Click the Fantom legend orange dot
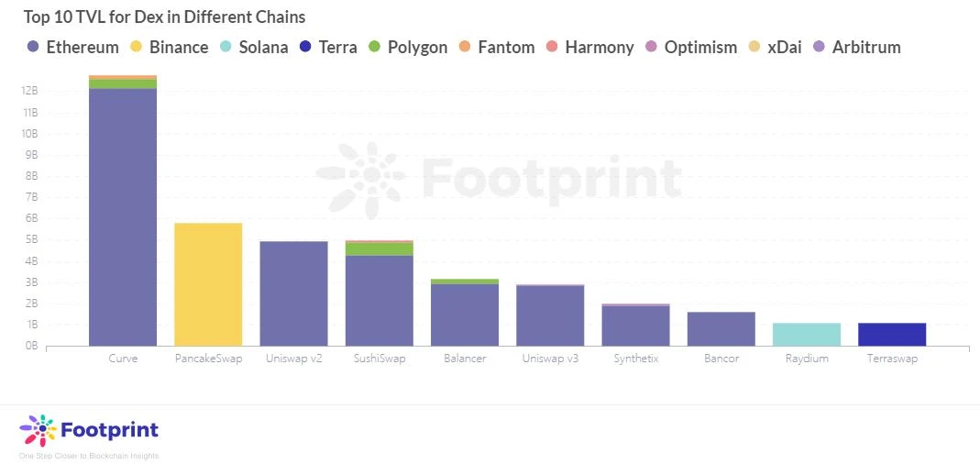980x464 pixels. (465, 47)
